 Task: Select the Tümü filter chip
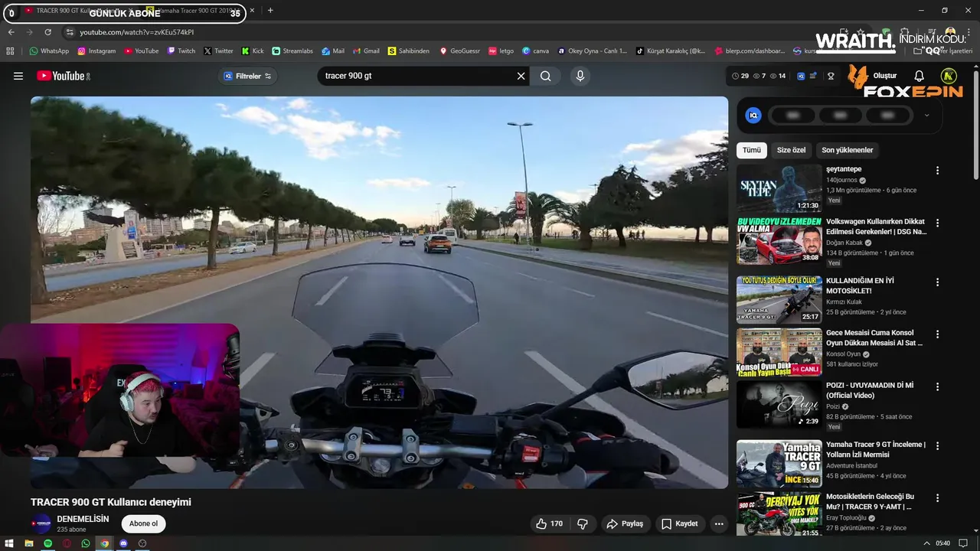[752, 150]
